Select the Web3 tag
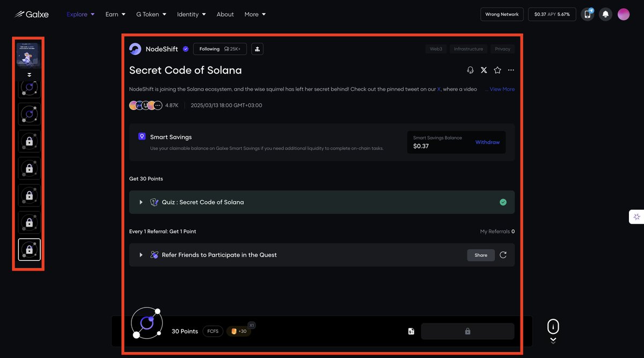 pyautogui.click(x=436, y=49)
